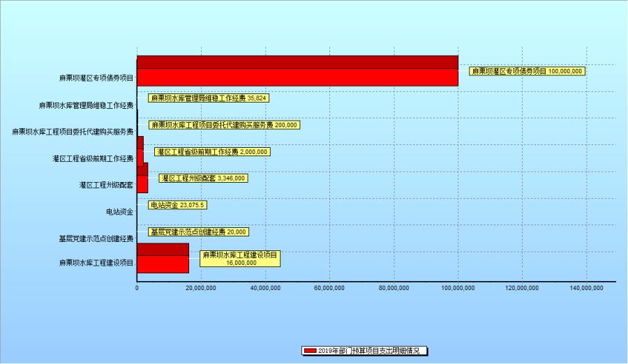Click the 麻栗坝灌区专项债券项目 axis category label

click(x=96, y=78)
